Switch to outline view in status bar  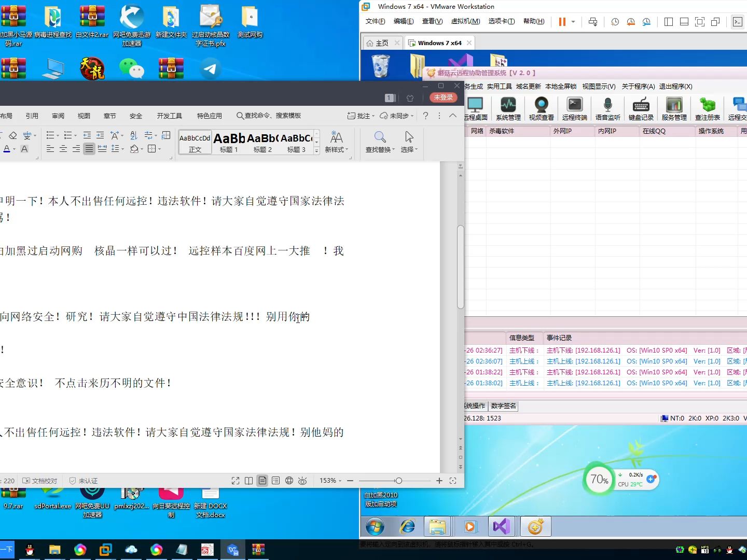[x=276, y=481]
